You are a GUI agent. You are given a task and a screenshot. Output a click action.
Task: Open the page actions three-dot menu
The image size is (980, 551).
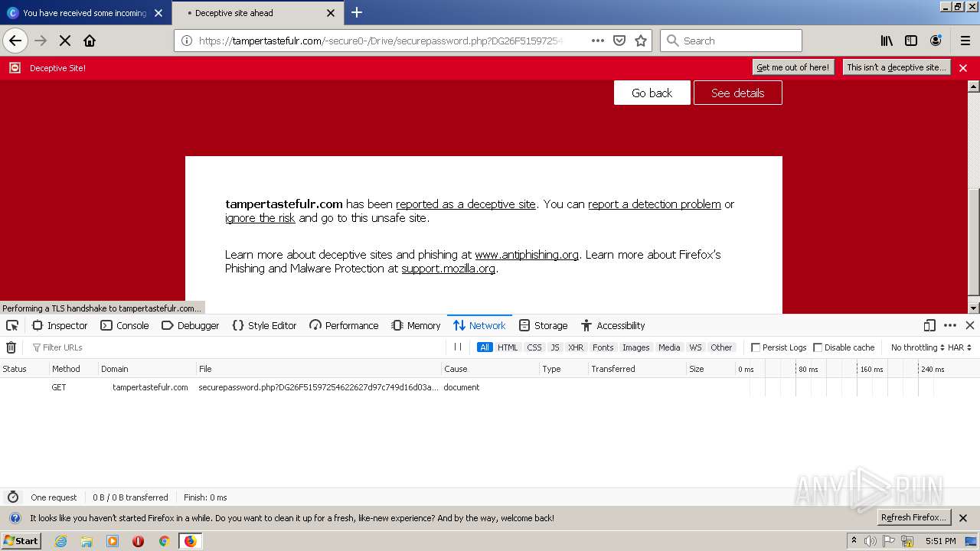[598, 41]
